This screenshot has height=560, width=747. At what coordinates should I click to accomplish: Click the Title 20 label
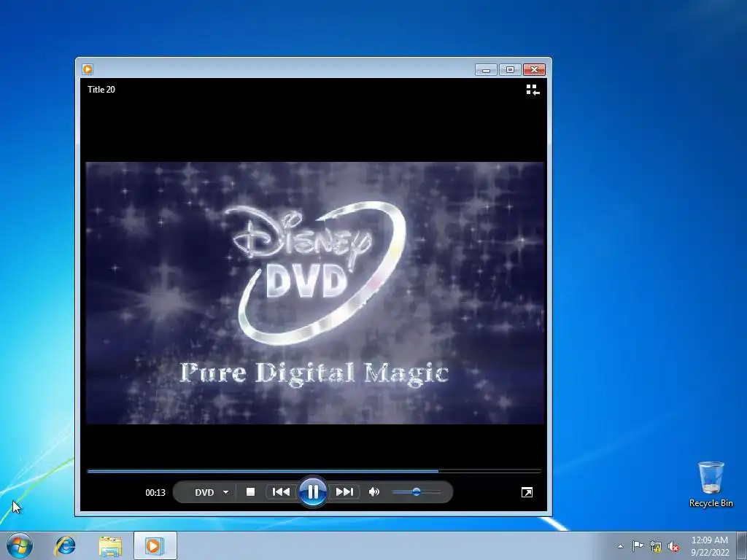pos(101,90)
